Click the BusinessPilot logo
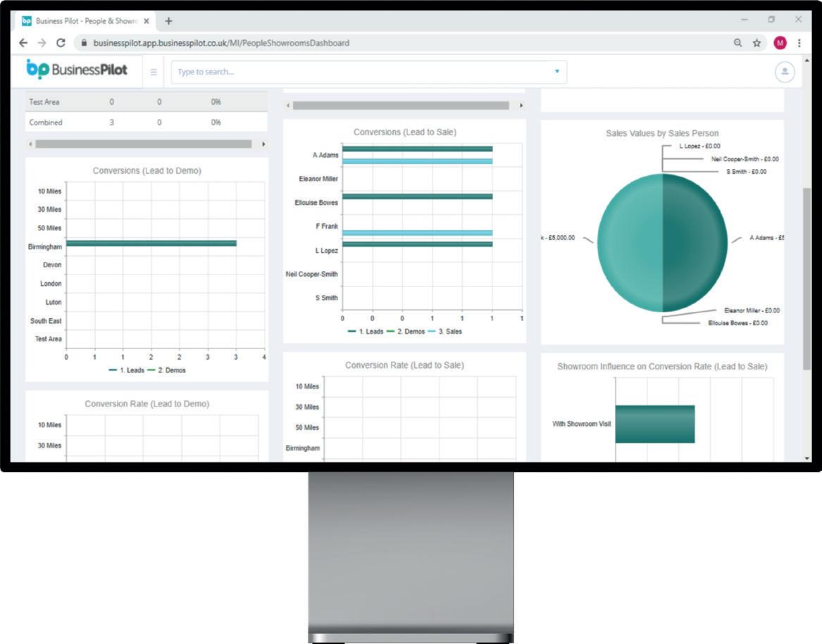Screen dimensions: 822x644 click(x=77, y=69)
